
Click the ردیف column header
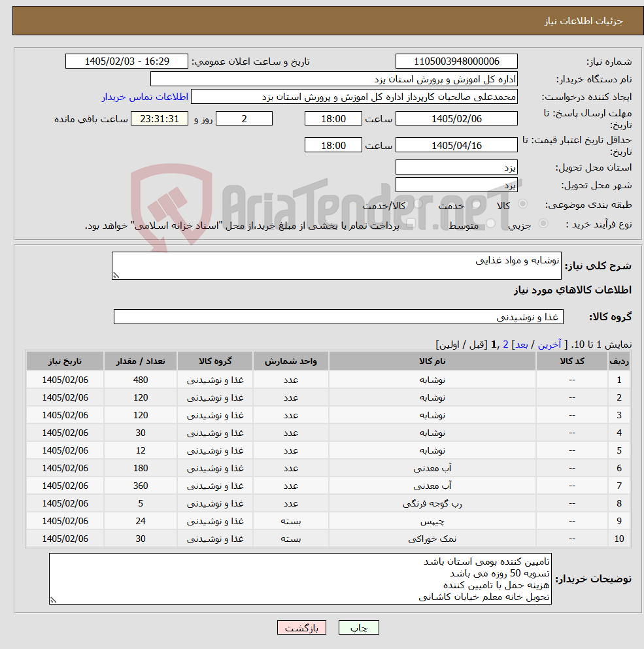(619, 361)
